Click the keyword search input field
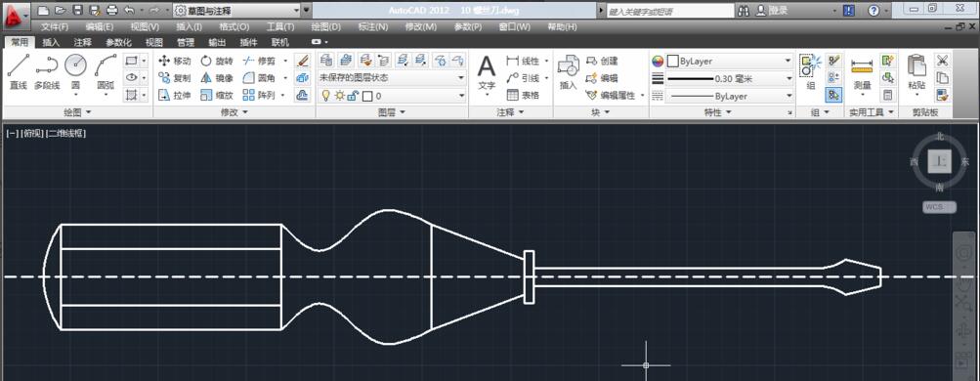980x381 pixels. pos(670,11)
